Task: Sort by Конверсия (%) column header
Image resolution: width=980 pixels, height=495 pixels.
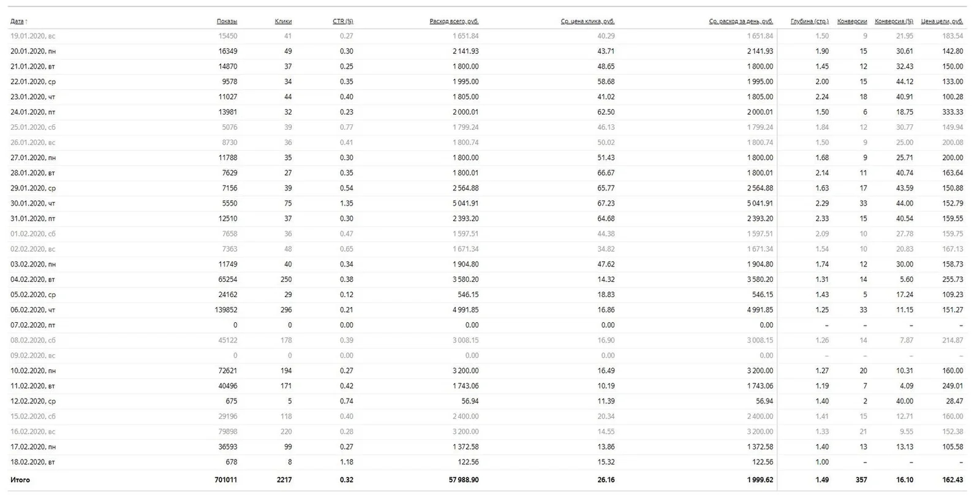Action: click(x=894, y=21)
